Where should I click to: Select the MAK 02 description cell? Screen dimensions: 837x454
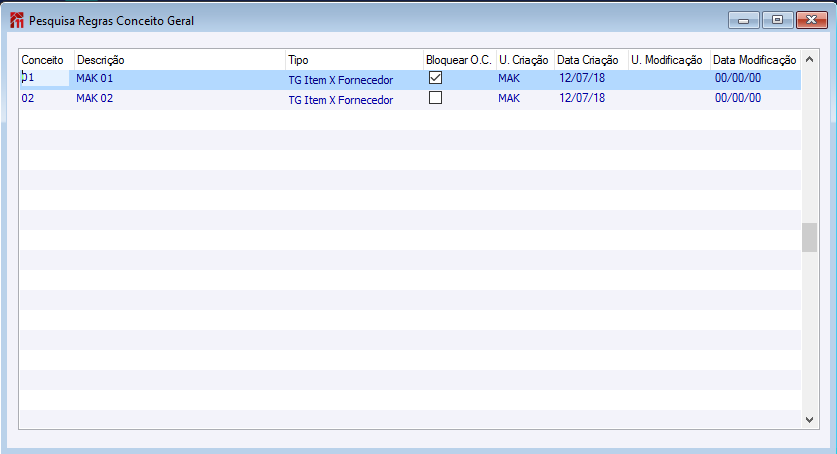pyautogui.click(x=94, y=98)
